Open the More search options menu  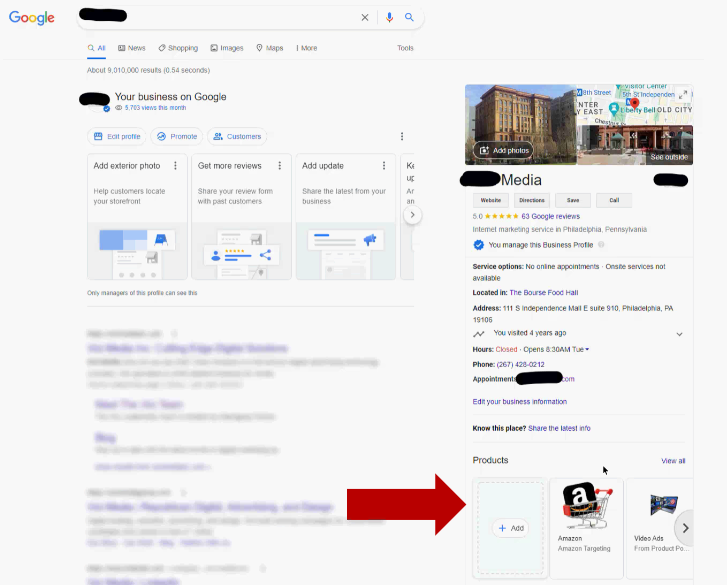[x=307, y=48]
